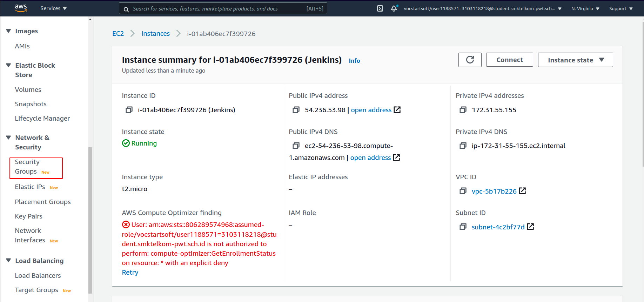The width and height of the screenshot is (644, 302).
Task: Copy the Public IPv4 DNS name
Action: click(x=296, y=146)
